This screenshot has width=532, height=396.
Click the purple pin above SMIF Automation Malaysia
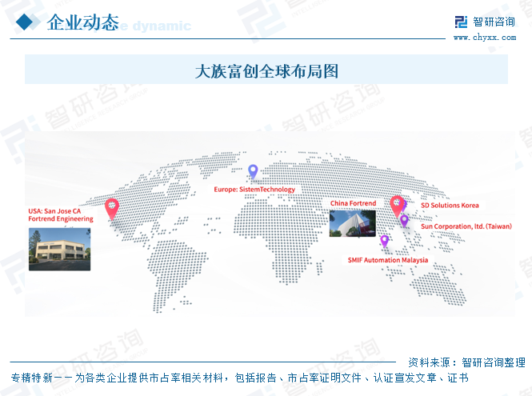(385, 242)
